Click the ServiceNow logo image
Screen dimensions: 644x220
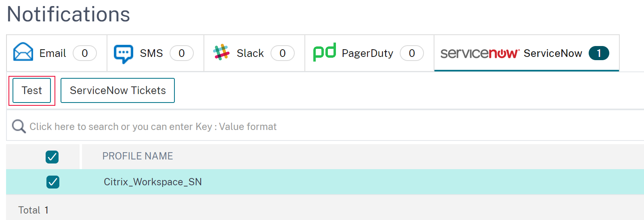point(480,53)
